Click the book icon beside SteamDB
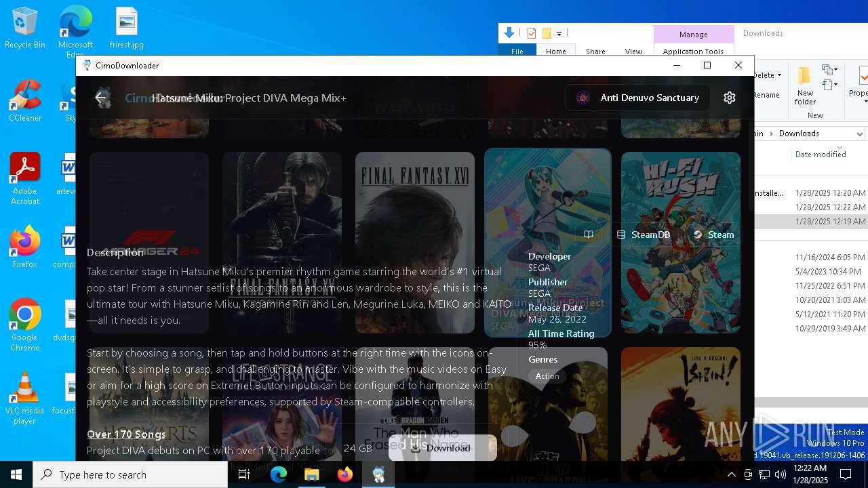Screen dimensions: 868x488 click(589, 235)
